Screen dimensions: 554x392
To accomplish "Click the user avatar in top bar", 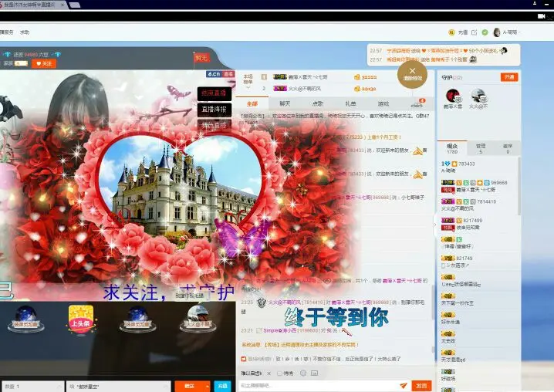I will [x=497, y=32].
